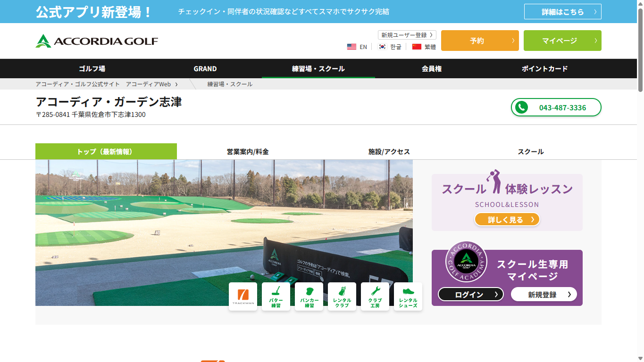The image size is (644, 362).
Task: Click the Korean flag icon
Action: pos(383,47)
